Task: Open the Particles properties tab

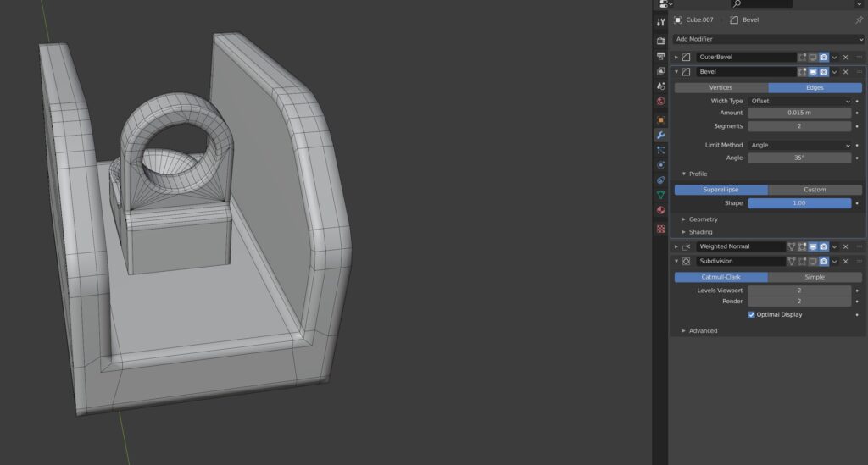Action: click(x=660, y=150)
